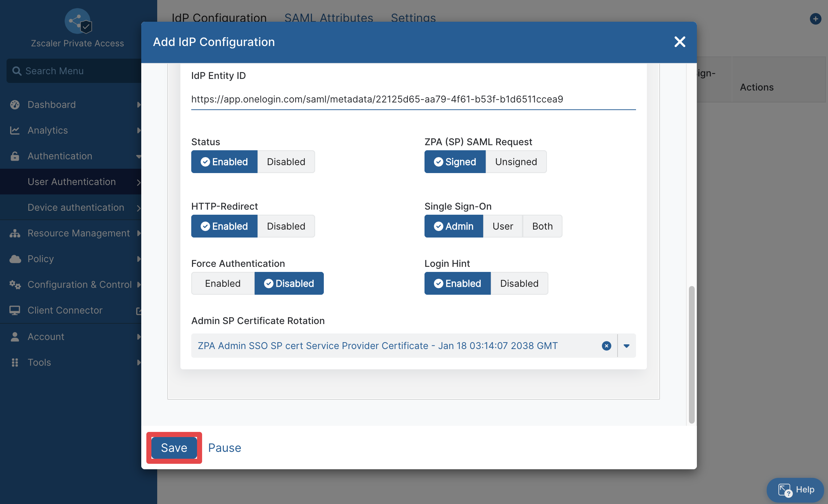Viewport: 828px width, 504px height.
Task: Expand the Account menu arrow
Action: 139,337
